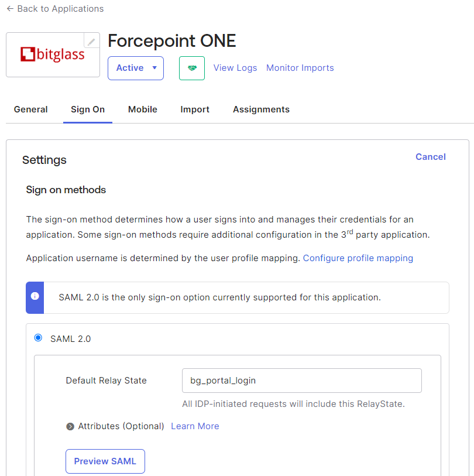Screen dimensions: 474x476
Task: Click the Default Relay State input field
Action: tap(301, 381)
